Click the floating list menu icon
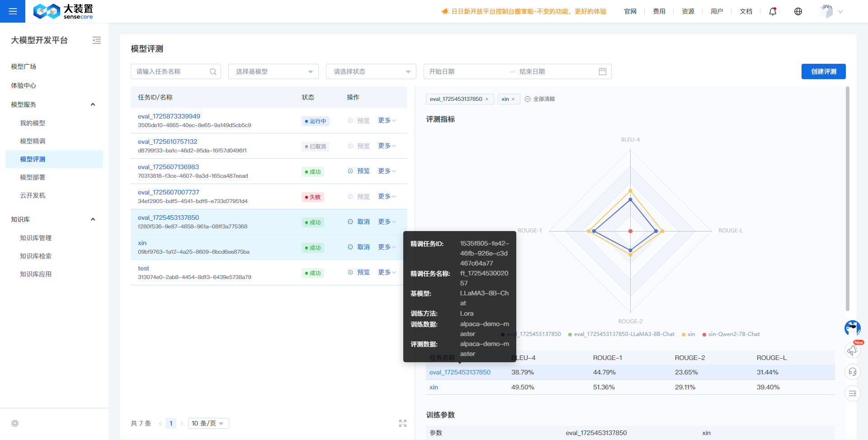Viewport: 868px width, 440px height. [x=852, y=393]
